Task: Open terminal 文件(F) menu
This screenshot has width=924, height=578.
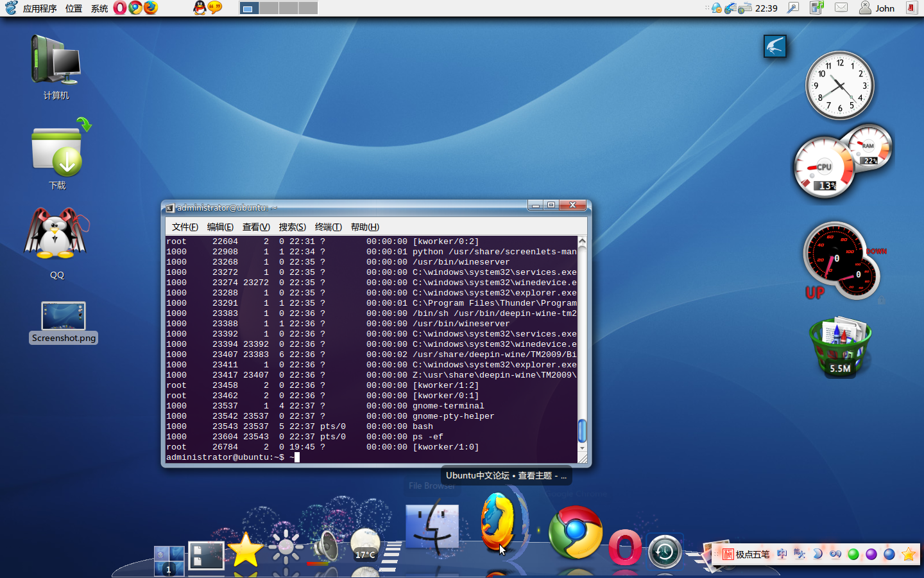Action: tap(185, 227)
